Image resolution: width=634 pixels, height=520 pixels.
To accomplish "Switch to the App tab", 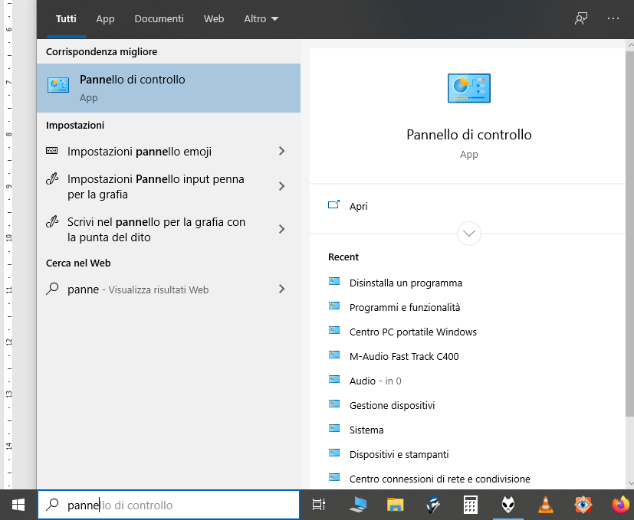I will click(105, 19).
